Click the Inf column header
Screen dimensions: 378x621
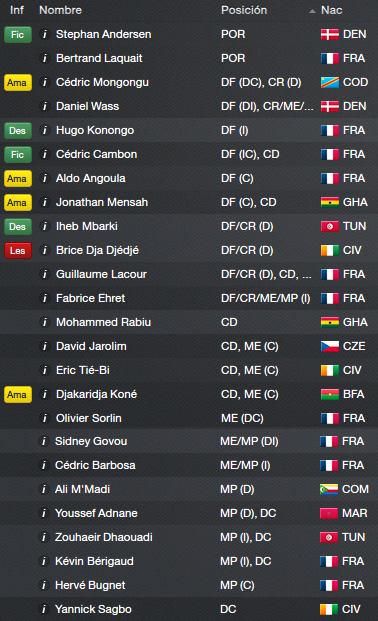pos(17,10)
